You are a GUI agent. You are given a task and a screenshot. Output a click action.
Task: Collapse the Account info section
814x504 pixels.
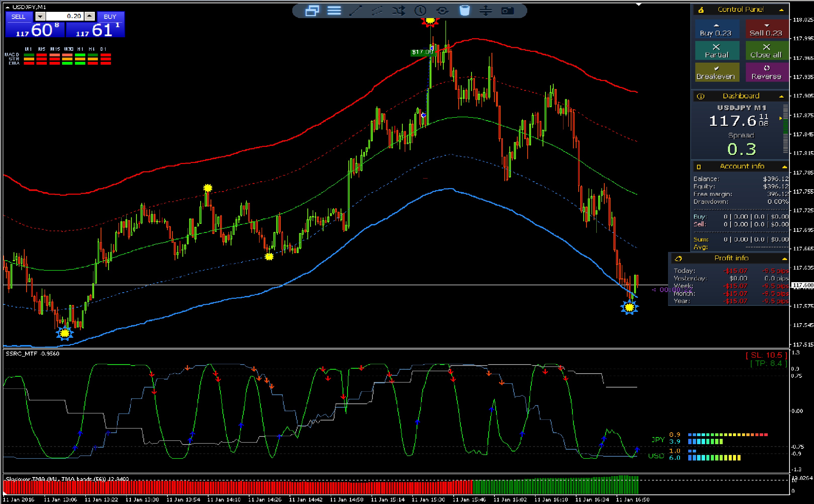(x=784, y=167)
